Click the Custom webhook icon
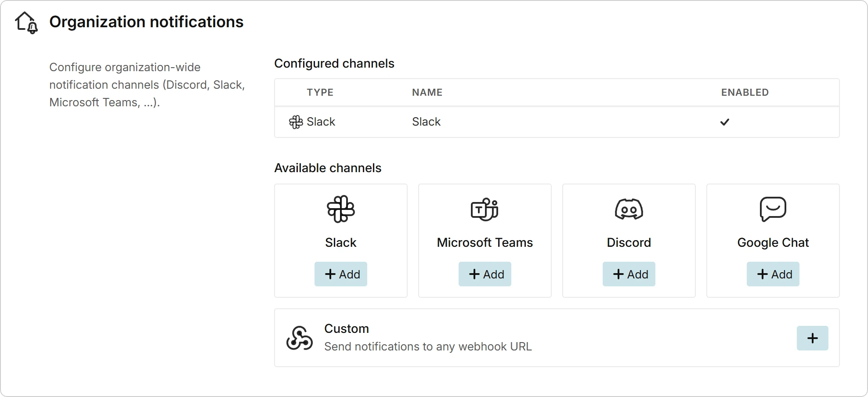 pos(300,338)
